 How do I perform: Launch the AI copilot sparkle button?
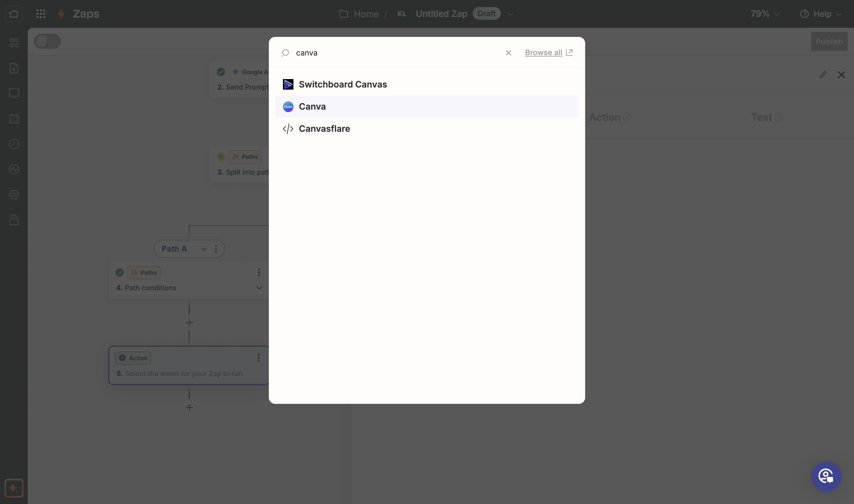[x=14, y=488]
